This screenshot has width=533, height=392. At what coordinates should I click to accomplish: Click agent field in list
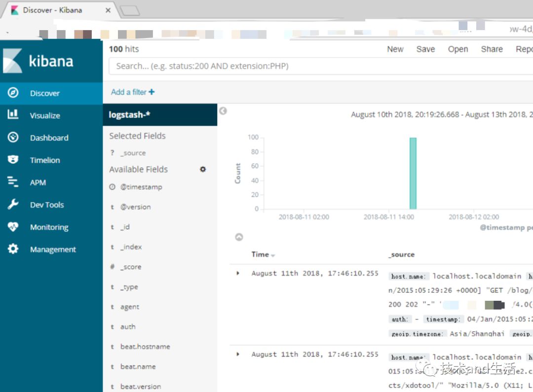pos(130,307)
